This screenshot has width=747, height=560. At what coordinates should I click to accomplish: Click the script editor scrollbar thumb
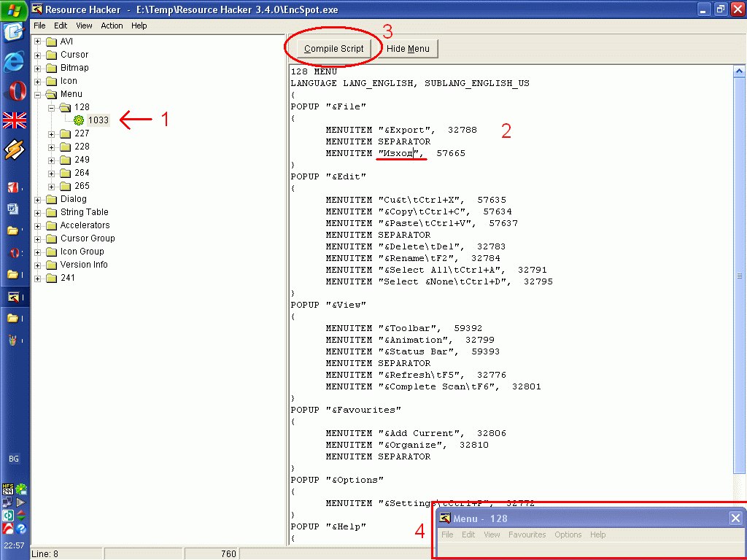(739, 275)
